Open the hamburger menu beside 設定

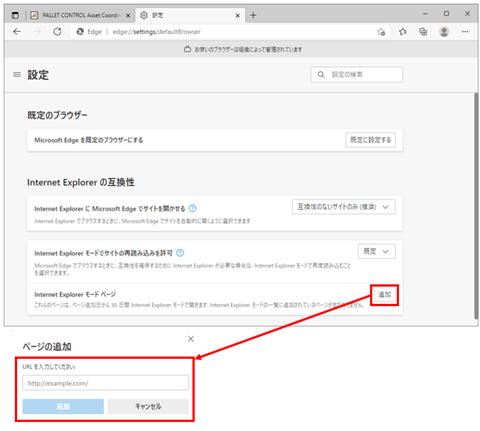[x=17, y=75]
